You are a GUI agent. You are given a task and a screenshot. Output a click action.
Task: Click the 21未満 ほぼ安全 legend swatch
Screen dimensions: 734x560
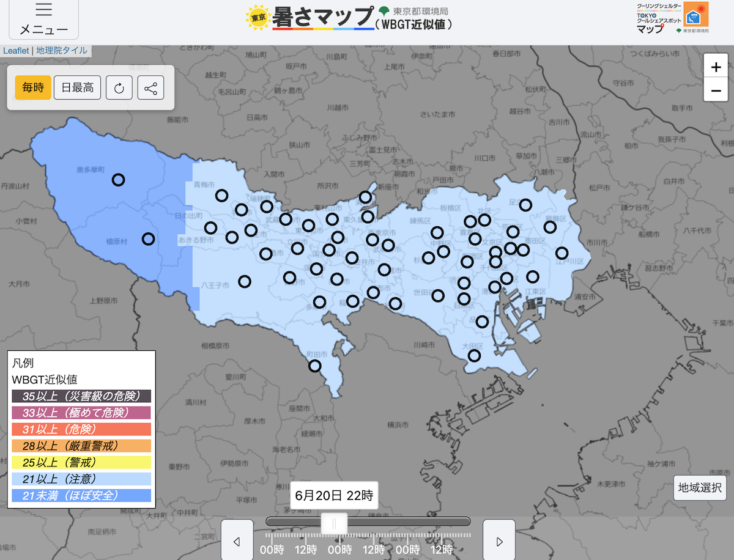pos(81,495)
